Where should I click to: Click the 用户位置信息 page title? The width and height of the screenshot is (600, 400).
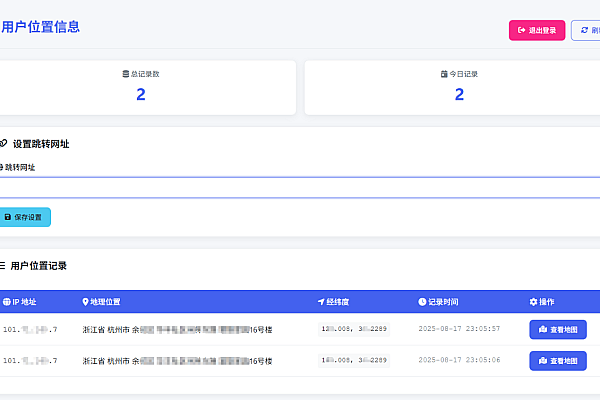40,27
